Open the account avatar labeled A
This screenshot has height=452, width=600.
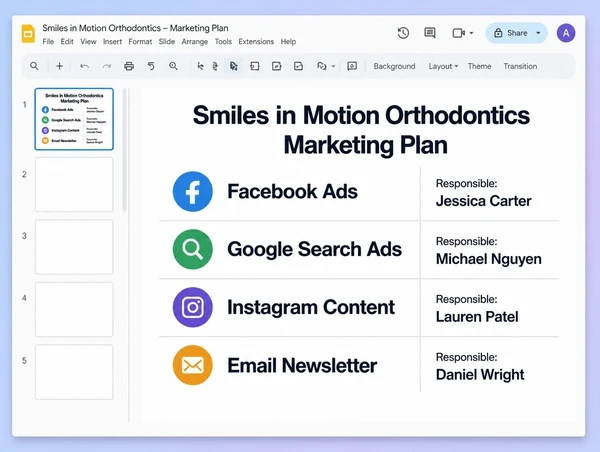click(566, 33)
